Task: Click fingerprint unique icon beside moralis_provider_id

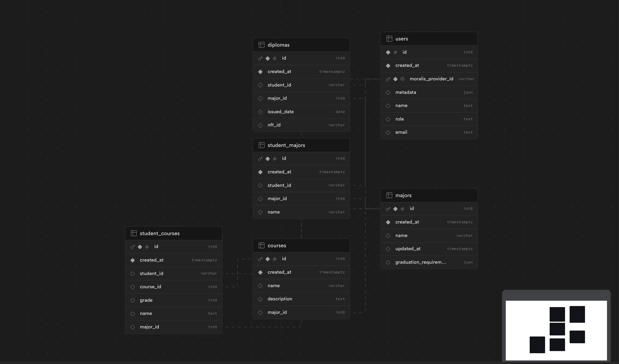Action: point(402,79)
